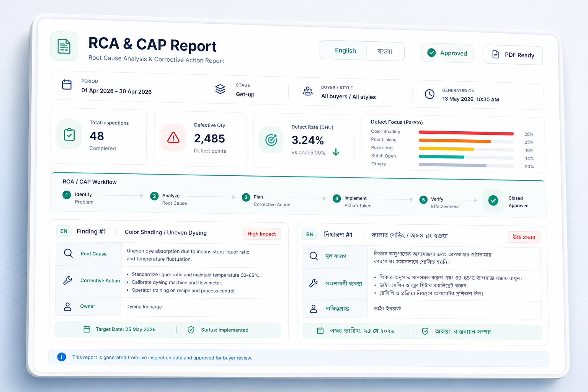Click the অবস্থা shield icon
The height and width of the screenshot is (392, 588).
[425, 331]
